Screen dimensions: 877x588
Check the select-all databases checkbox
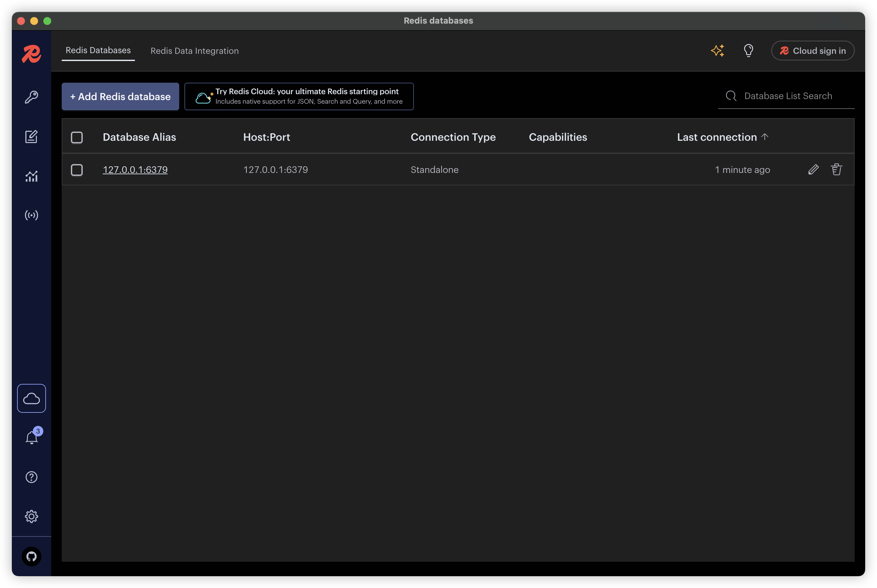click(77, 137)
